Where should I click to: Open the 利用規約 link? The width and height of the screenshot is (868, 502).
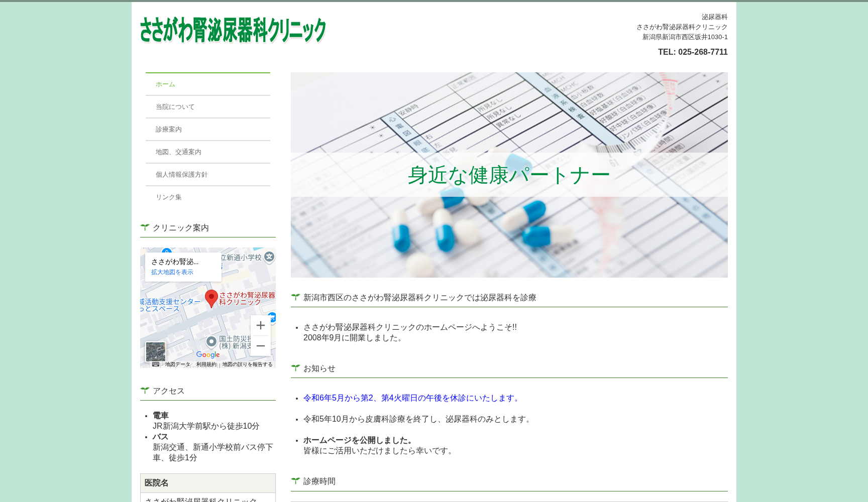pos(206,365)
